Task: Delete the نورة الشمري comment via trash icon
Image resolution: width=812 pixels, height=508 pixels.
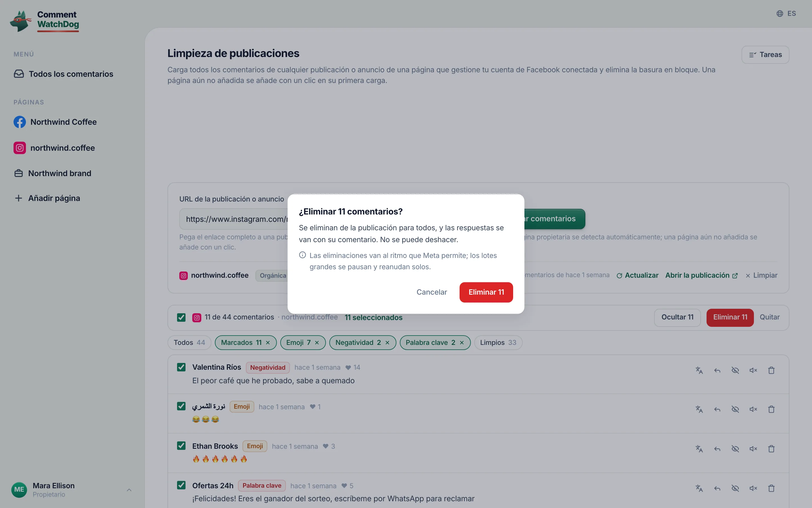Action: click(771, 409)
